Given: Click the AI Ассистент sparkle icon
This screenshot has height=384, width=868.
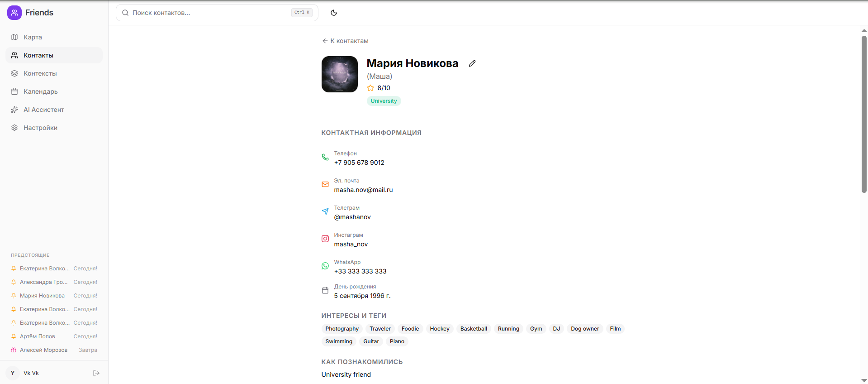Looking at the screenshot, I should click(x=14, y=110).
